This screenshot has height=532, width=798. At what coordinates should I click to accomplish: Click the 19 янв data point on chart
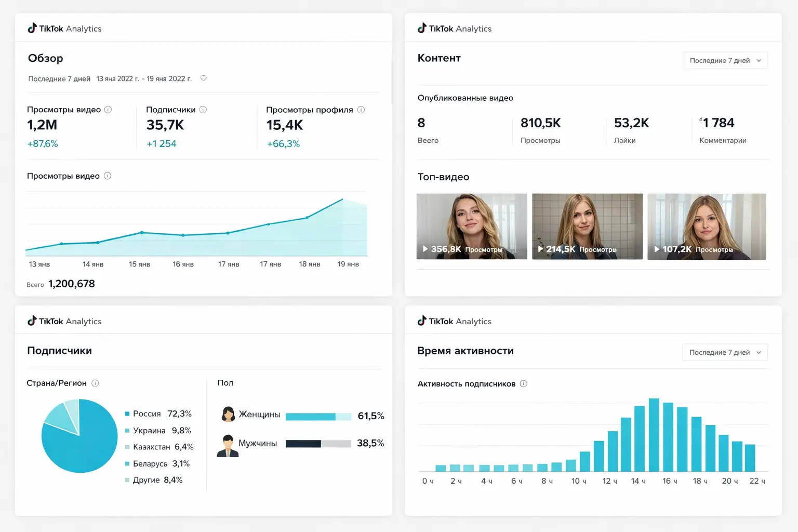point(342,199)
